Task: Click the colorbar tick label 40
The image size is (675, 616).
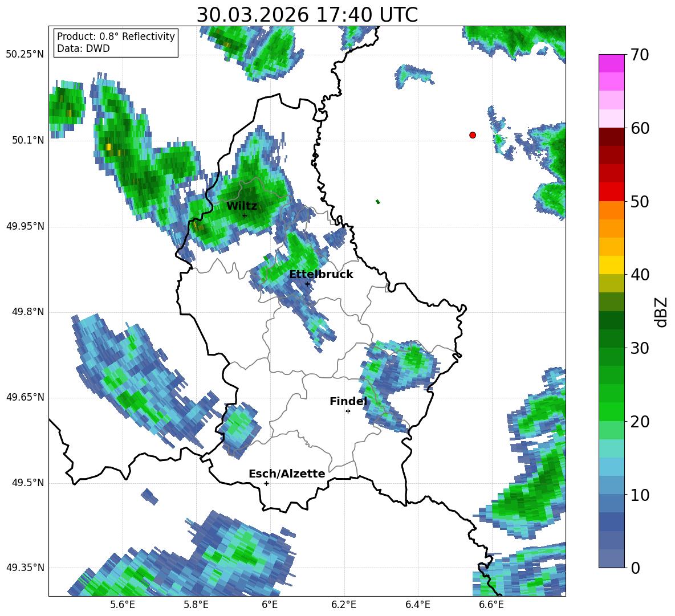Action: pyautogui.click(x=640, y=275)
